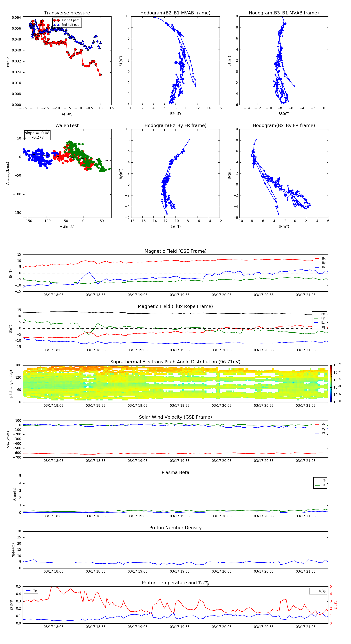Click the 'Hodogram(B3_B1 MVAB frame)' title
Image resolution: width=351 pixels, height=644 pixels.
(x=284, y=13)
